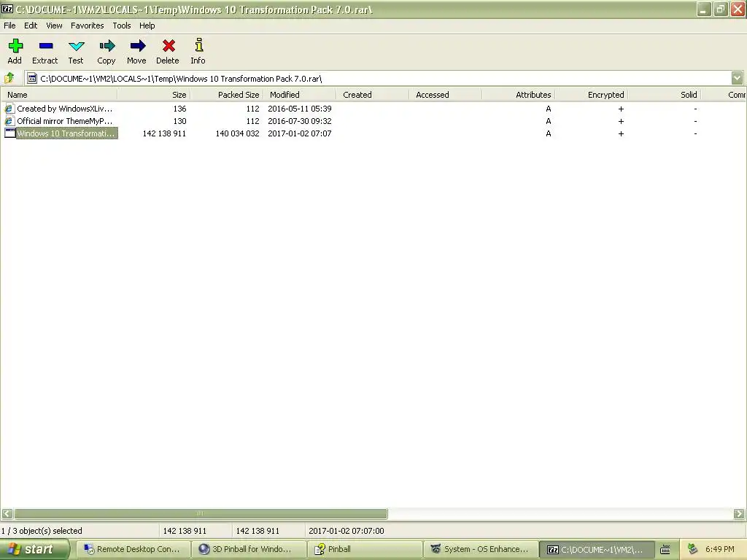Click the horizontal scrollbar thumb
The height and width of the screenshot is (560, 747).
201,513
